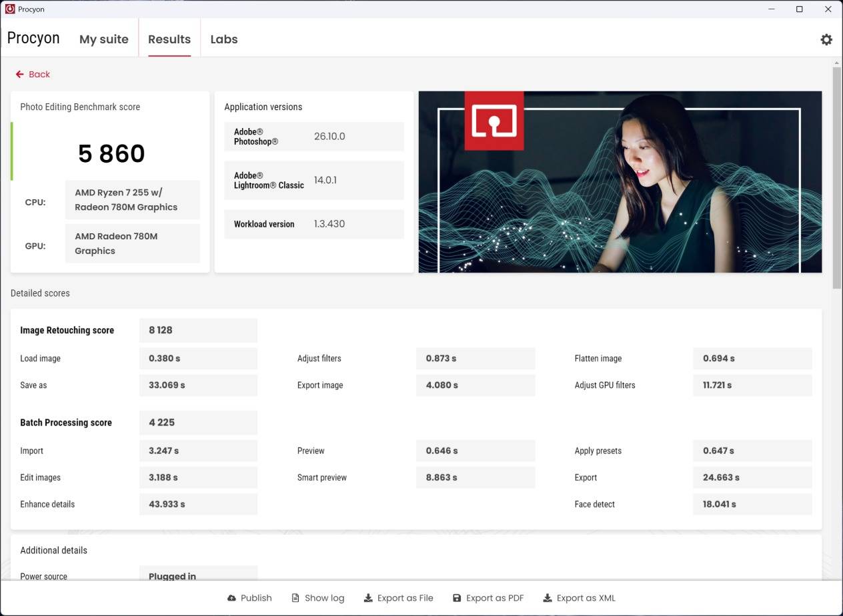The height and width of the screenshot is (616, 843).
Task: Click the red Back arrow icon
Action: (20, 74)
